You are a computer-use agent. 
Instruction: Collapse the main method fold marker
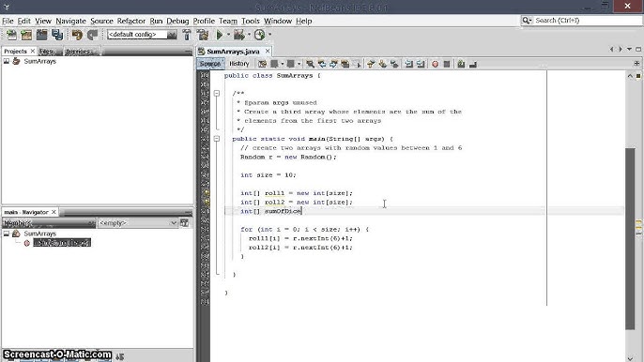click(x=217, y=139)
